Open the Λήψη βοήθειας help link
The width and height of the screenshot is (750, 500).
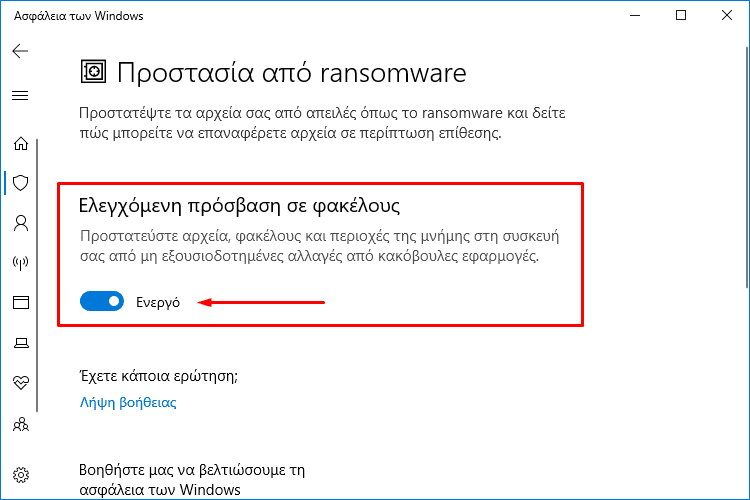point(128,402)
